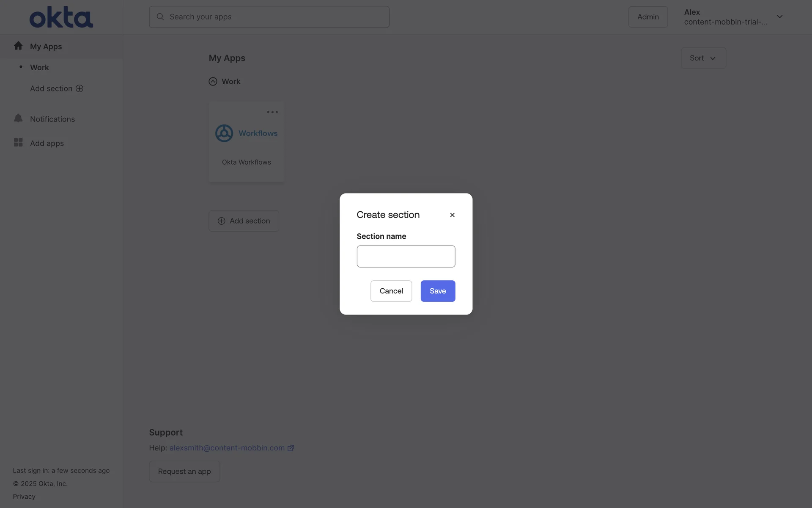Close the Create section dialog
The height and width of the screenshot is (508, 812).
(x=452, y=215)
